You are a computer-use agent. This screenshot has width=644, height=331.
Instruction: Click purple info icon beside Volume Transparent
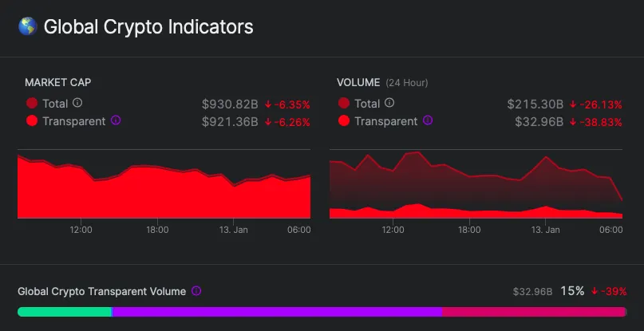tap(428, 121)
